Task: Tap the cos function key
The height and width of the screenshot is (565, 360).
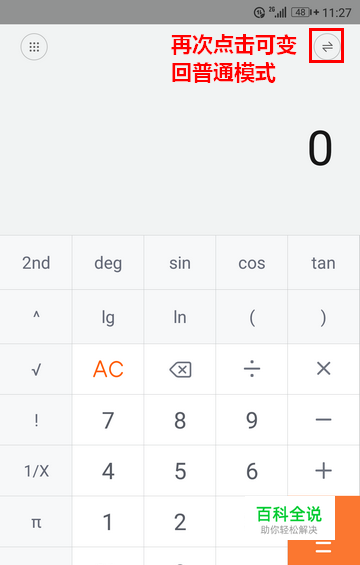Action: point(252,263)
